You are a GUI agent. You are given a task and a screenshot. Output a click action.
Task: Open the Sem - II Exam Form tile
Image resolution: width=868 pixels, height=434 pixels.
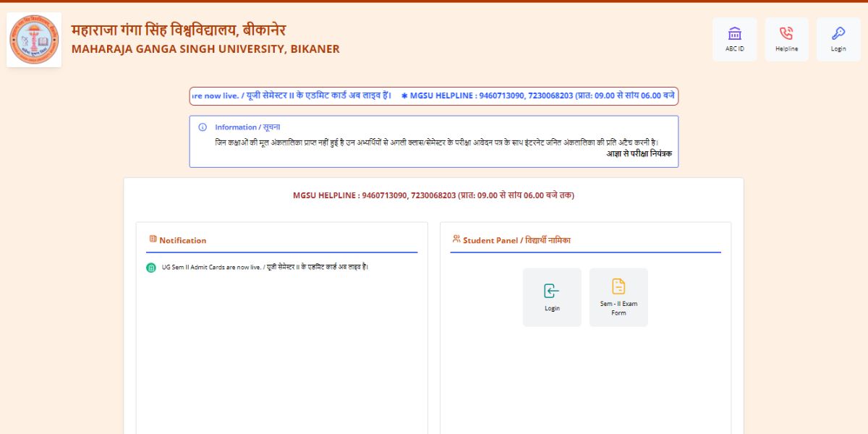tap(618, 297)
